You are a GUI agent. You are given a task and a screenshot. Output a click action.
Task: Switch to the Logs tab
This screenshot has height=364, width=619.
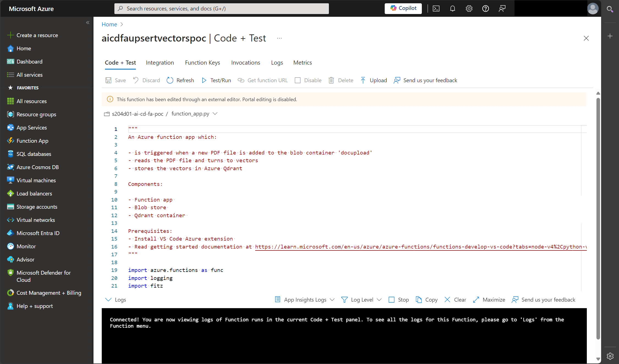[277, 63]
